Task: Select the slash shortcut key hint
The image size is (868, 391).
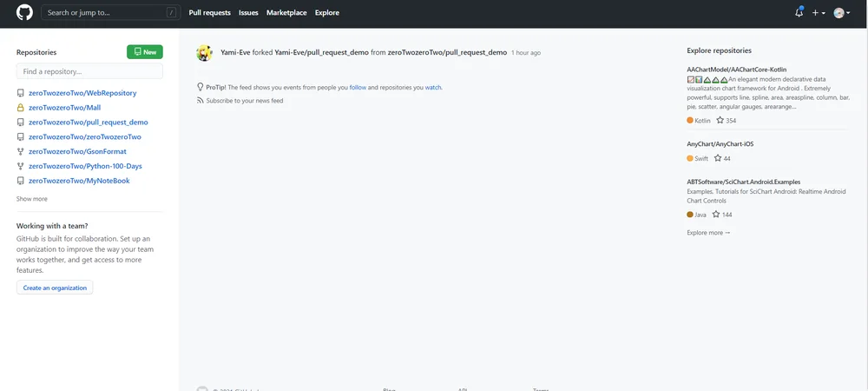Action: (172, 12)
